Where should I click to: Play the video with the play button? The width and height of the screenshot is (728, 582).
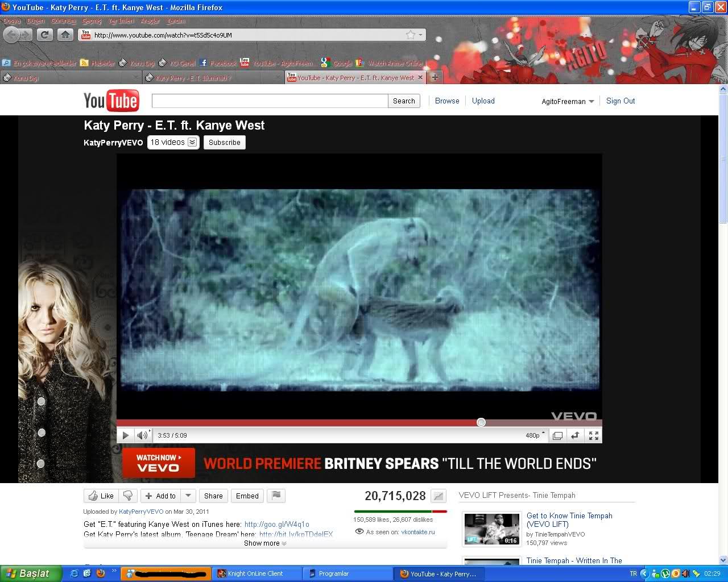(125, 435)
